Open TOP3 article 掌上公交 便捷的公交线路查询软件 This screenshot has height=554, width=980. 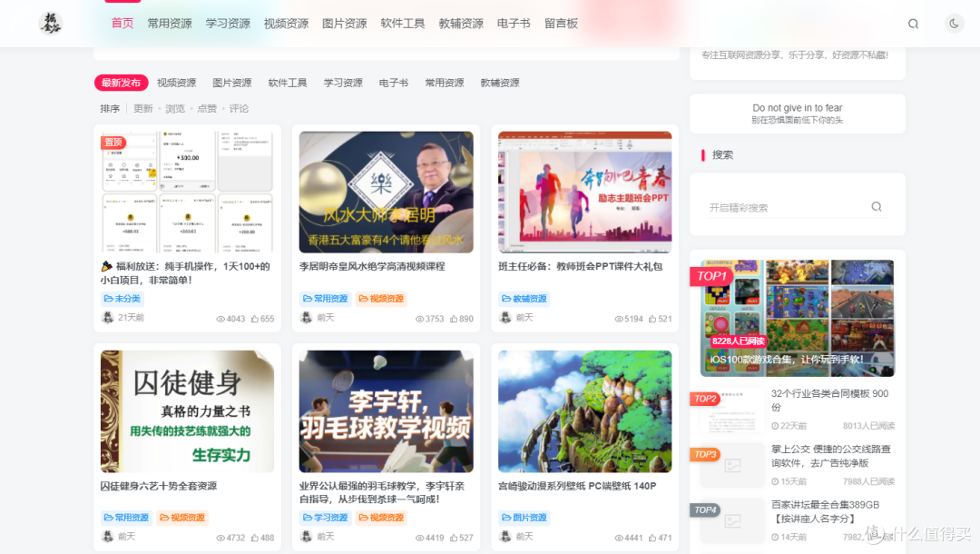830,456
